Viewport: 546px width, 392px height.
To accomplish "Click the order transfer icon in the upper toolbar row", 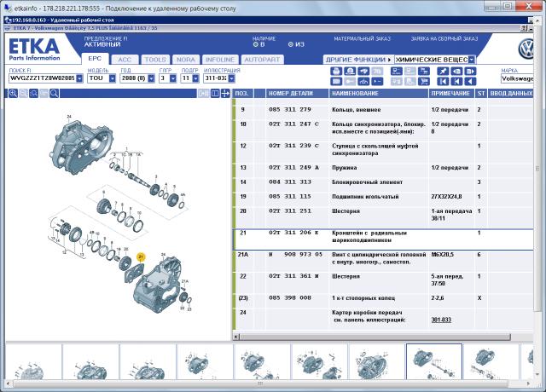I will pos(424,72).
